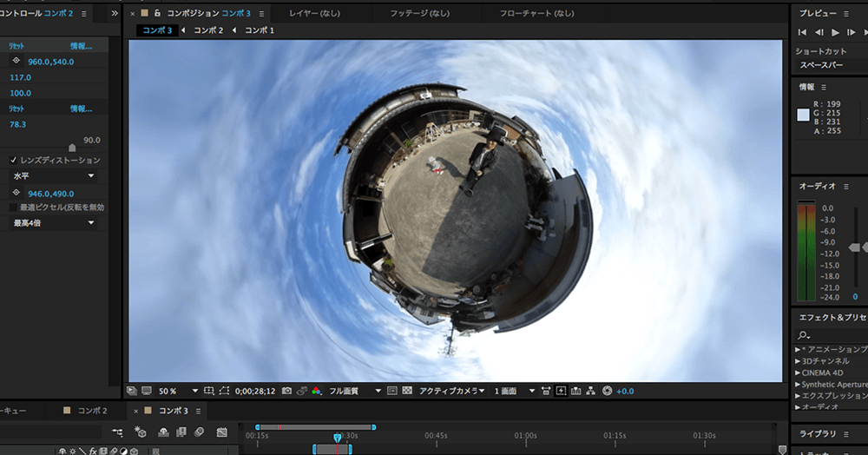
Task: Uncheck the レンズディストーション checkbox
Action: 13,161
